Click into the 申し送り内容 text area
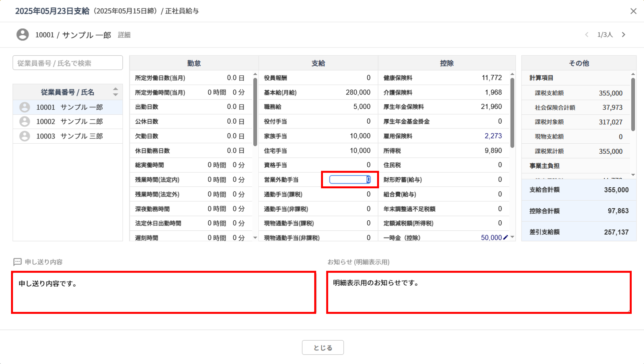 click(x=164, y=292)
